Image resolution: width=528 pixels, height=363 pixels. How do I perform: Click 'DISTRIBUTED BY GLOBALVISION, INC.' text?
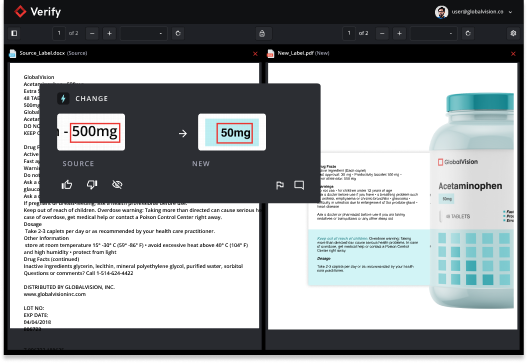click(x=69, y=287)
